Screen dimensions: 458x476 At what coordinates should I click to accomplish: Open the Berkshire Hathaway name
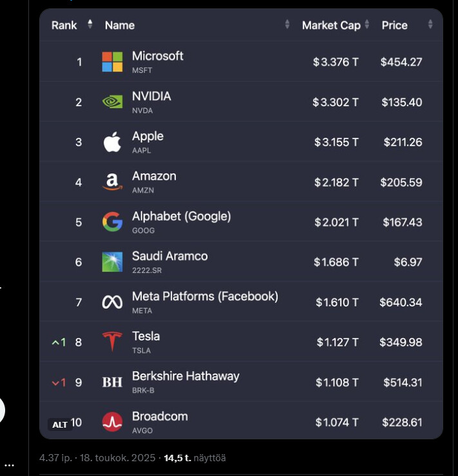186,376
